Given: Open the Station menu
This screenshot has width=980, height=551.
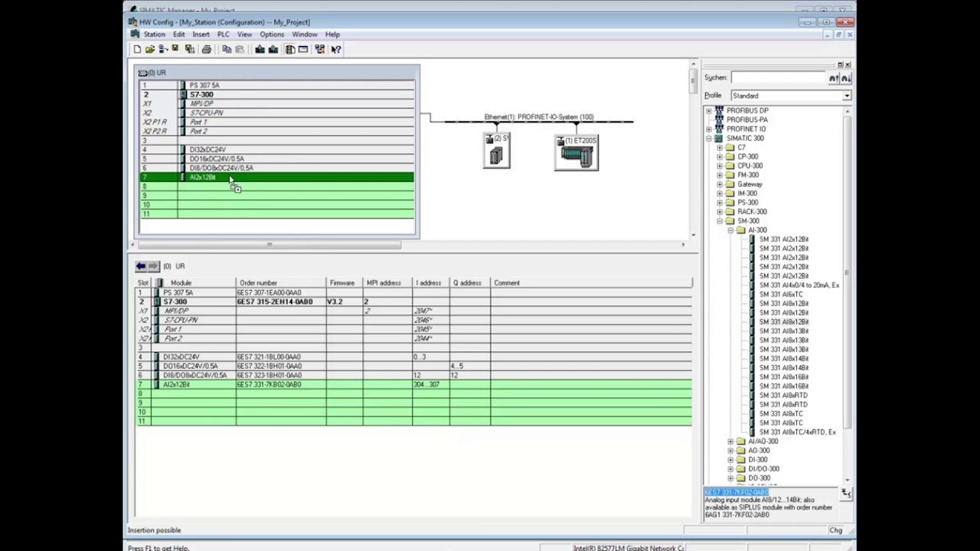Looking at the screenshot, I should tap(154, 34).
